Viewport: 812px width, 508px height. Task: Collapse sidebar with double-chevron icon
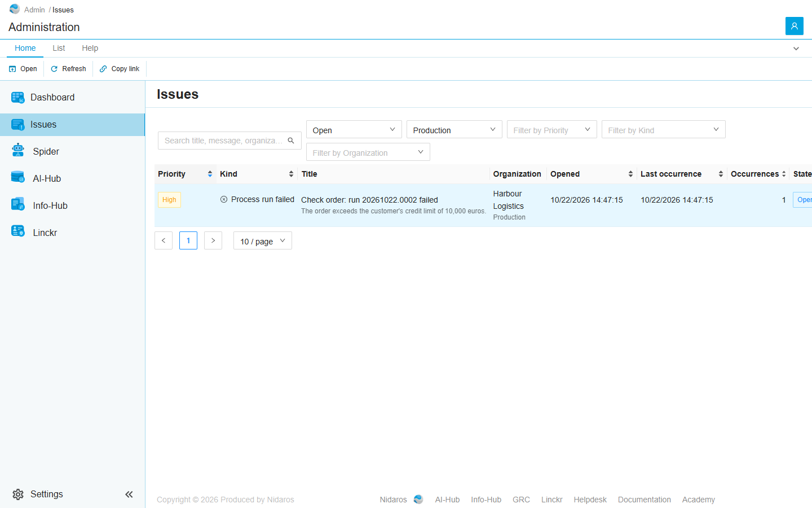[x=129, y=494]
